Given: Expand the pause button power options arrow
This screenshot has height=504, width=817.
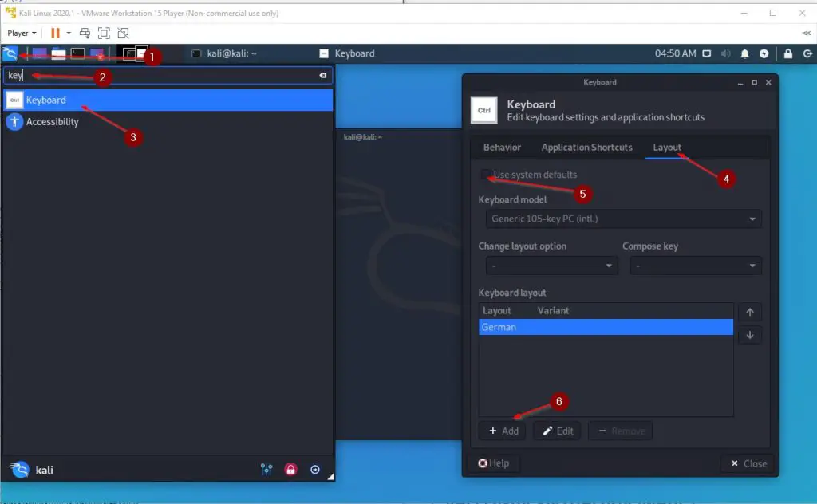Looking at the screenshot, I should coord(69,33).
